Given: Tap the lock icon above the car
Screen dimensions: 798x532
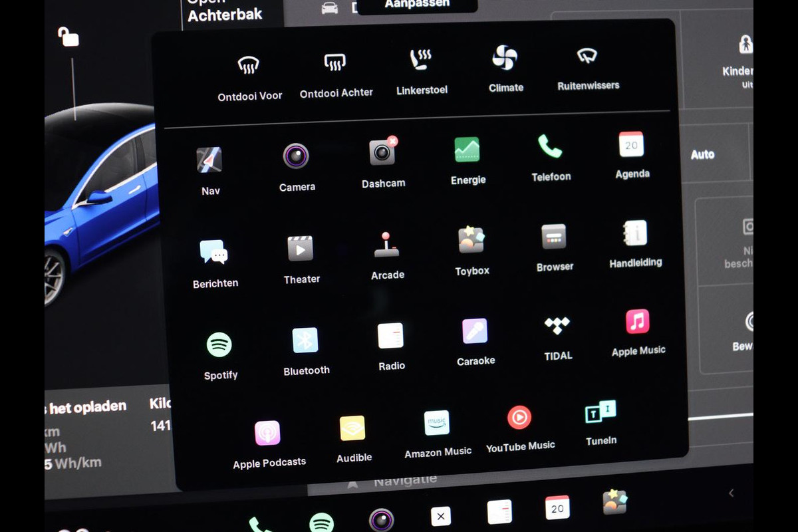Looking at the screenshot, I should point(68,37).
